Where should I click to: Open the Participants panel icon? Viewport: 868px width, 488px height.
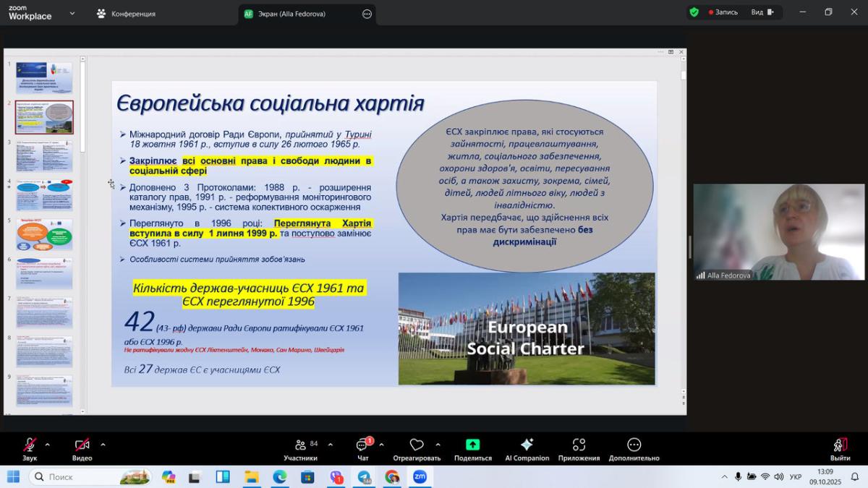tap(300, 445)
